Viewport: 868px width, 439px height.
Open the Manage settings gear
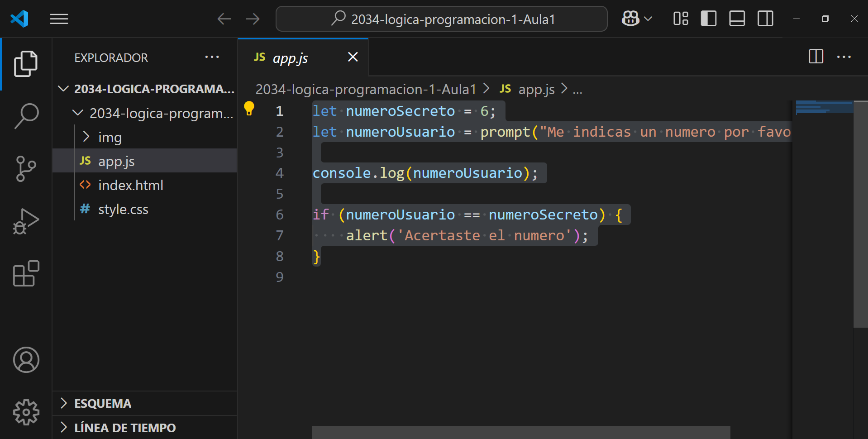click(x=26, y=412)
